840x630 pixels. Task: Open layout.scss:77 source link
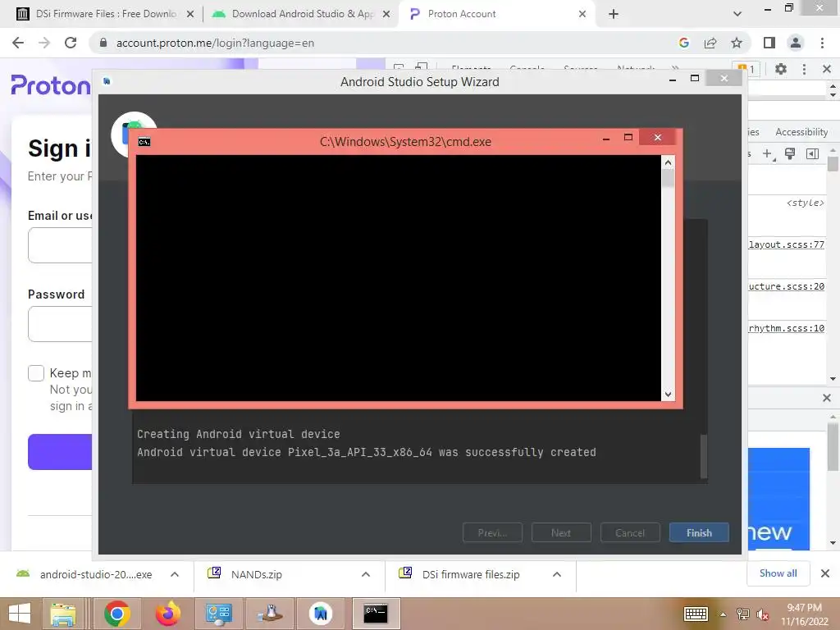pyautogui.click(x=787, y=244)
